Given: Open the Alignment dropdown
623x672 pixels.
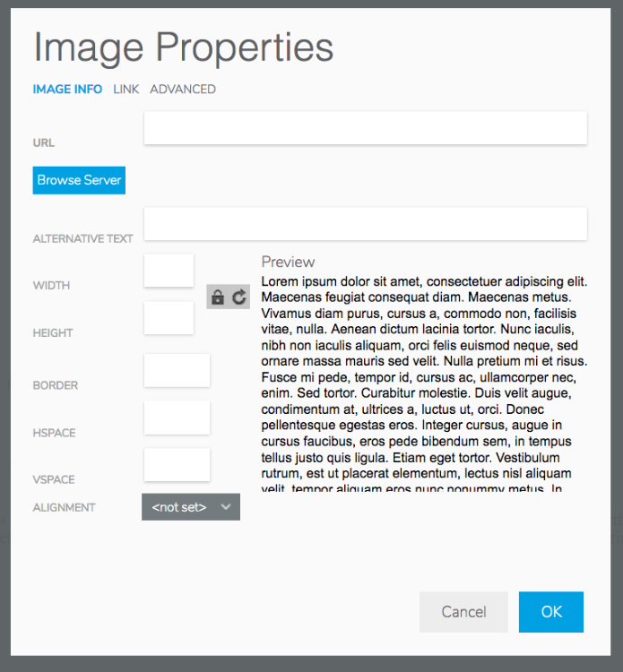Looking at the screenshot, I should point(191,507).
